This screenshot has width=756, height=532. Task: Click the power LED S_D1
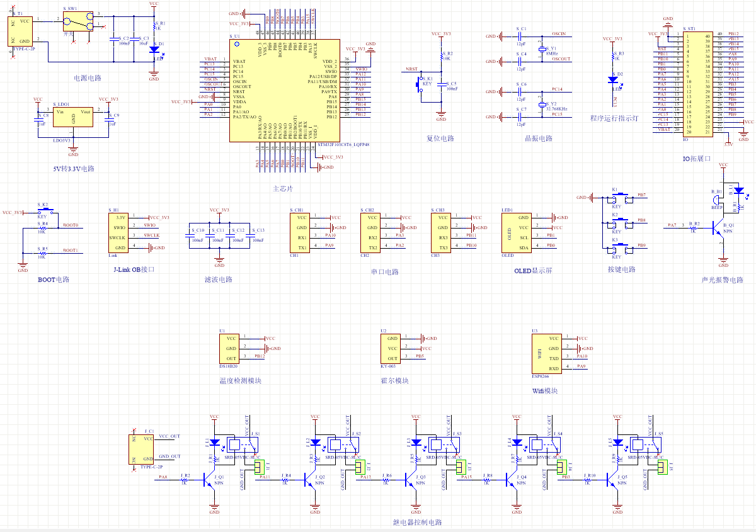154,49
